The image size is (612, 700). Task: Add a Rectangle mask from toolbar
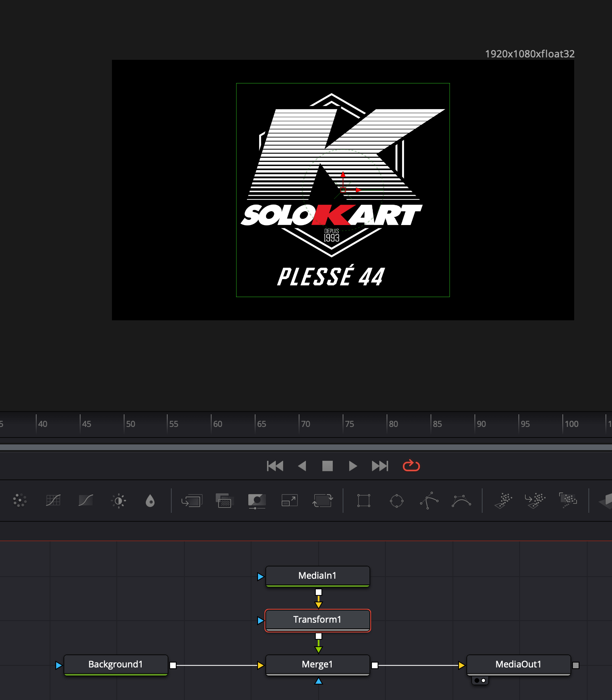[x=363, y=501]
